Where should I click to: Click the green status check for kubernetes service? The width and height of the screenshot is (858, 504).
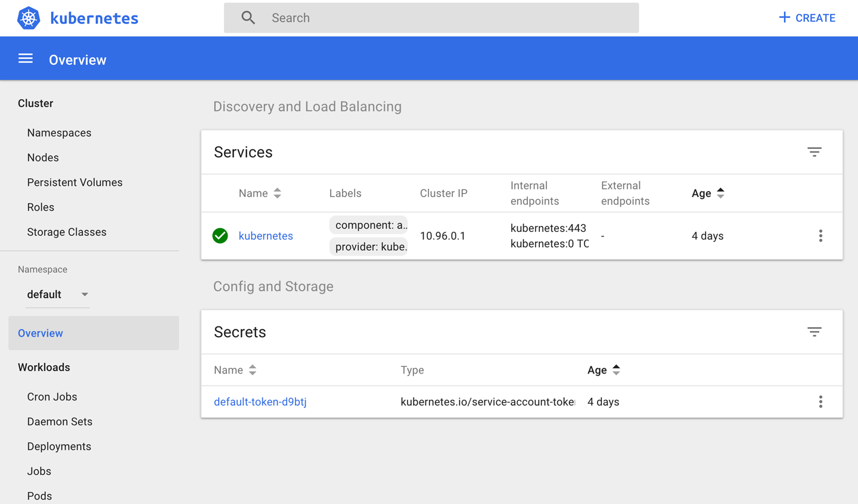click(x=220, y=235)
